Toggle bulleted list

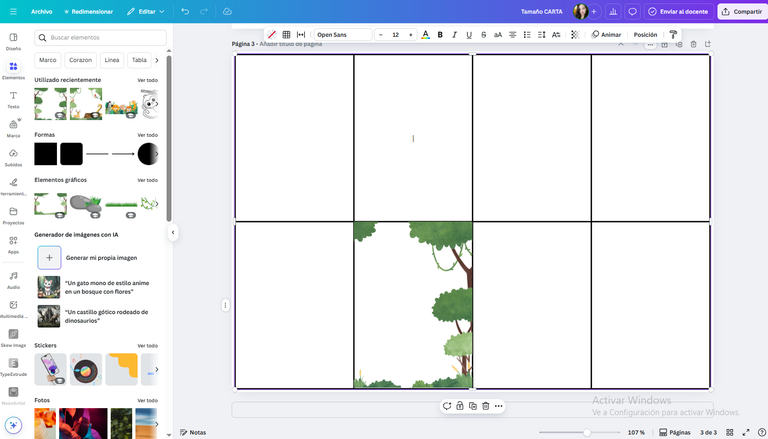tap(527, 34)
